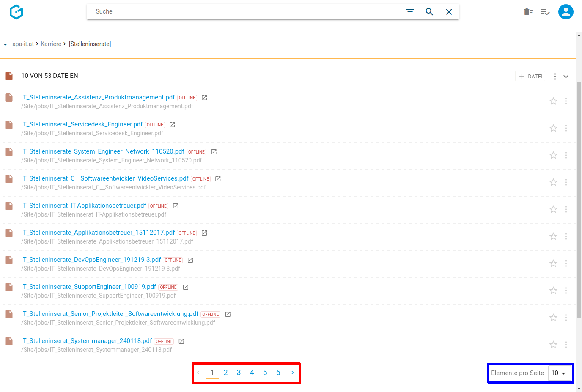Open IT_Stelleninserate_Assistenz_Produktmanagement.pdf
Viewport: 582px width, 392px height.
pyautogui.click(x=98, y=97)
